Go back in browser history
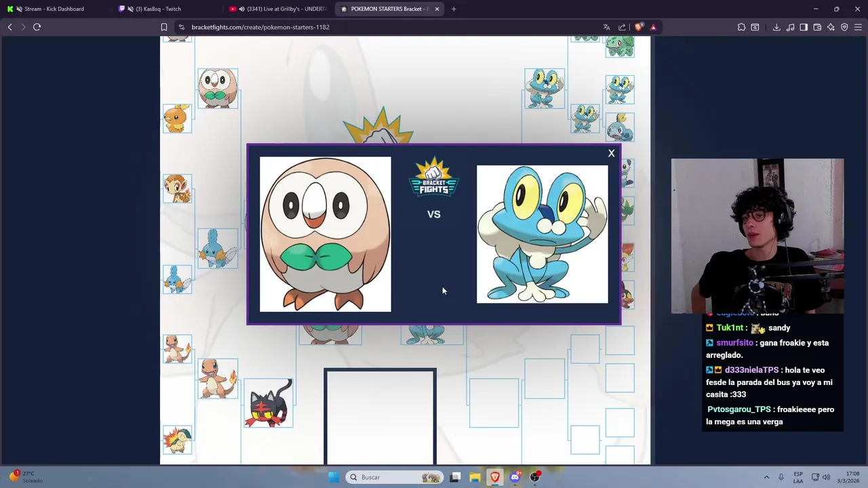This screenshot has height=488, width=868. click(x=10, y=27)
